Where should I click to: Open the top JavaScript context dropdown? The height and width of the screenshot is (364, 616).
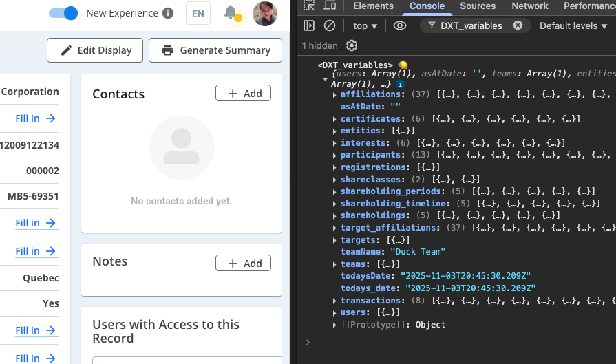coord(365,26)
